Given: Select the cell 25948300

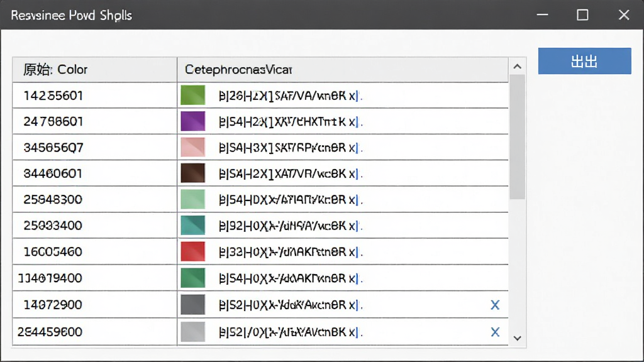Looking at the screenshot, I should point(95,199).
